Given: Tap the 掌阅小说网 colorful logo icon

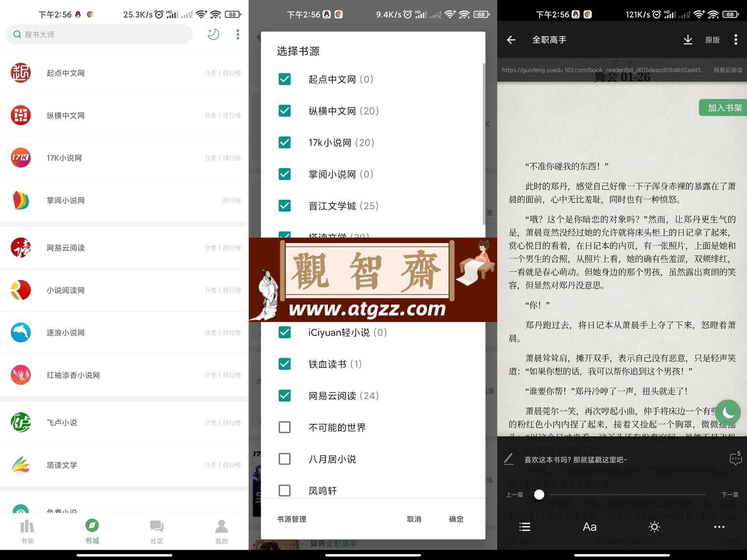Looking at the screenshot, I should click(x=21, y=200).
